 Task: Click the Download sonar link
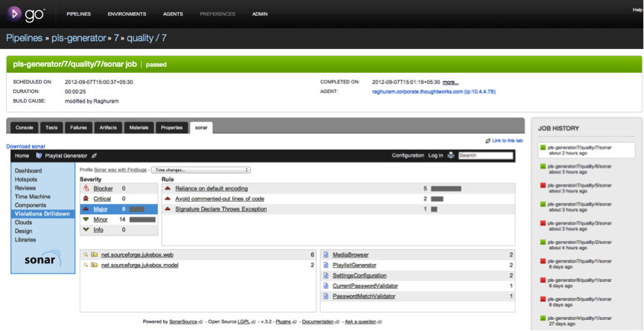point(26,147)
